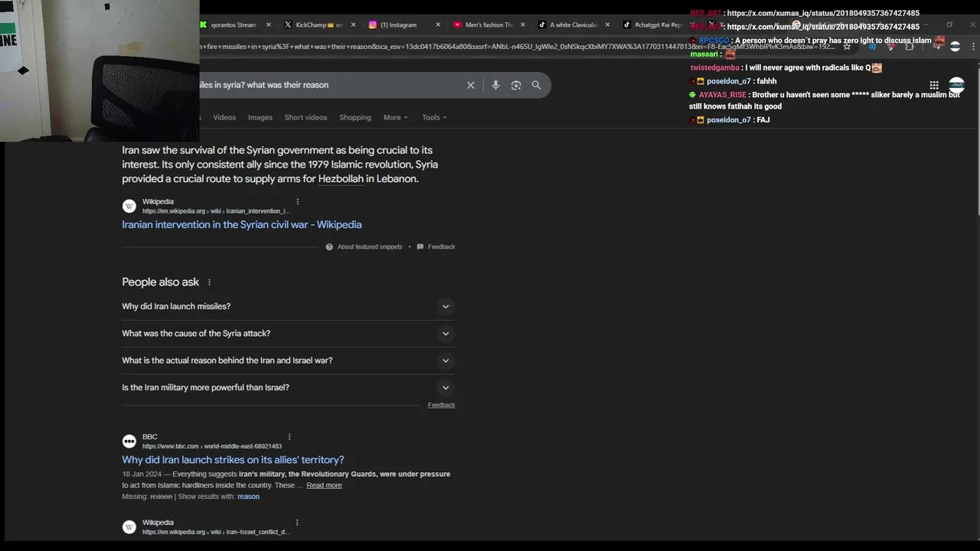Switch to the qorantos Stream tab
The image size is (980, 551).
point(234,24)
